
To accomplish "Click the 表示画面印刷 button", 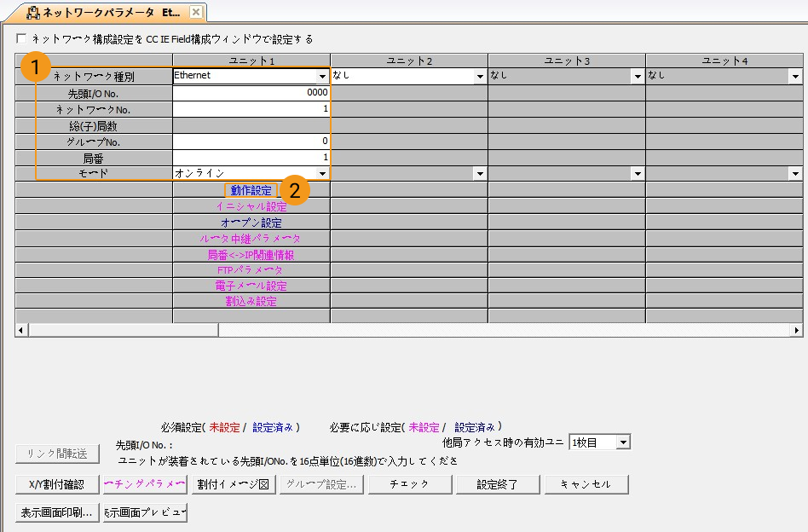I will point(57,512).
